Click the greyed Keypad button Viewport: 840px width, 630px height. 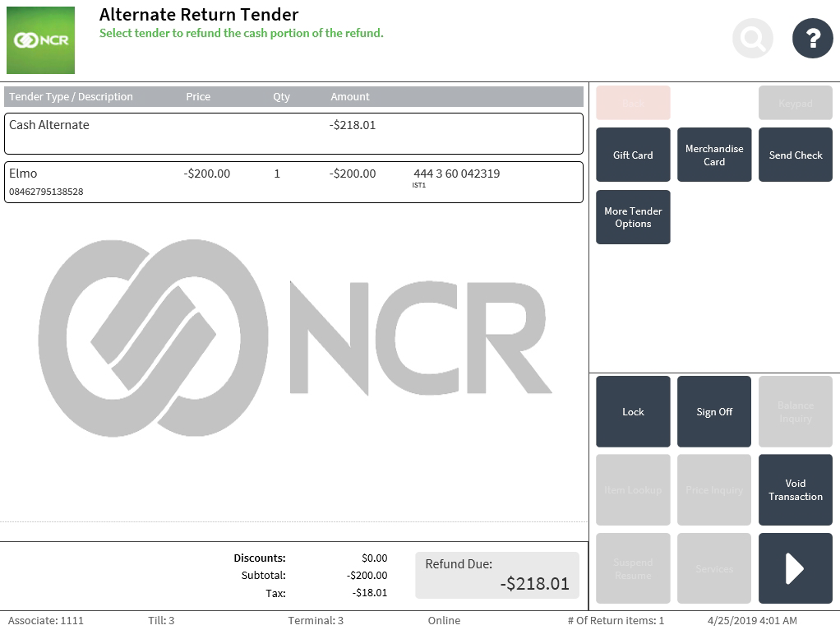pos(796,103)
